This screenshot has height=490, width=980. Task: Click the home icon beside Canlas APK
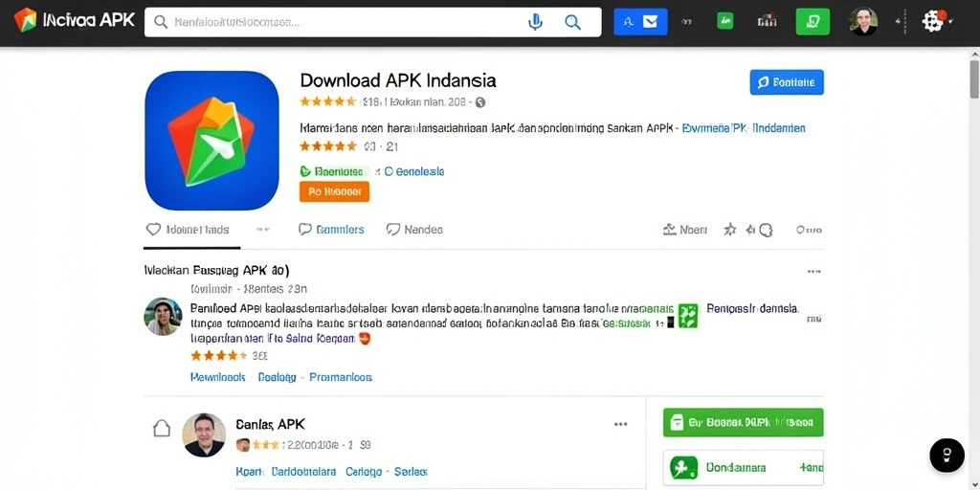162,428
